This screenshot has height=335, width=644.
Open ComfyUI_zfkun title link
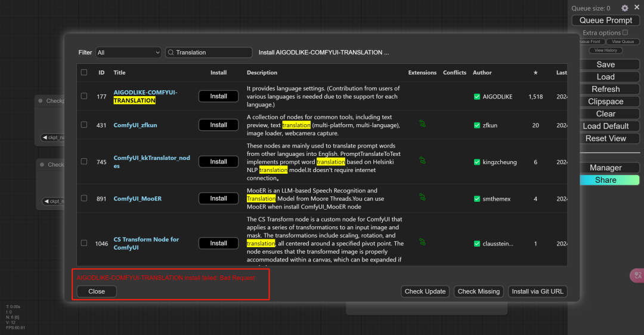[x=135, y=125]
